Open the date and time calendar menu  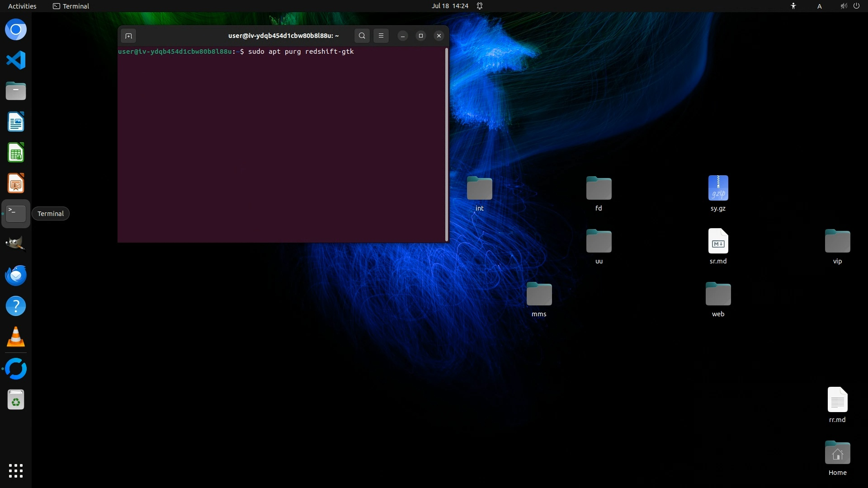pyautogui.click(x=450, y=6)
